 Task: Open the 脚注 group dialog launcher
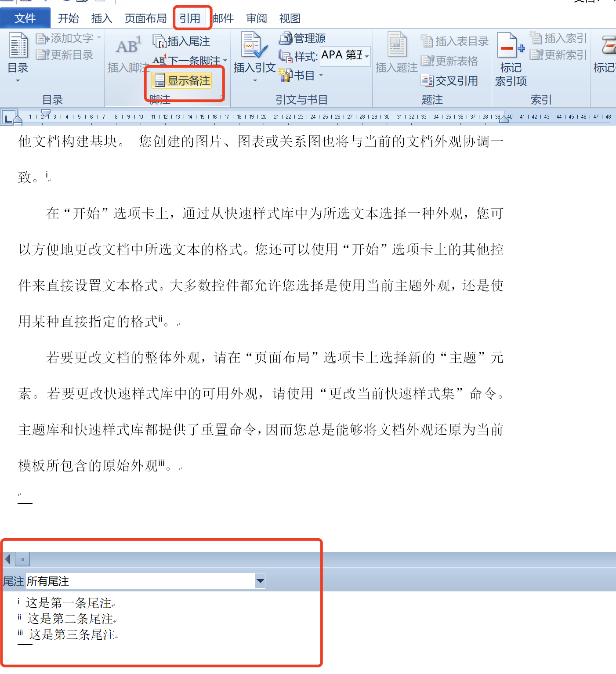point(223,99)
